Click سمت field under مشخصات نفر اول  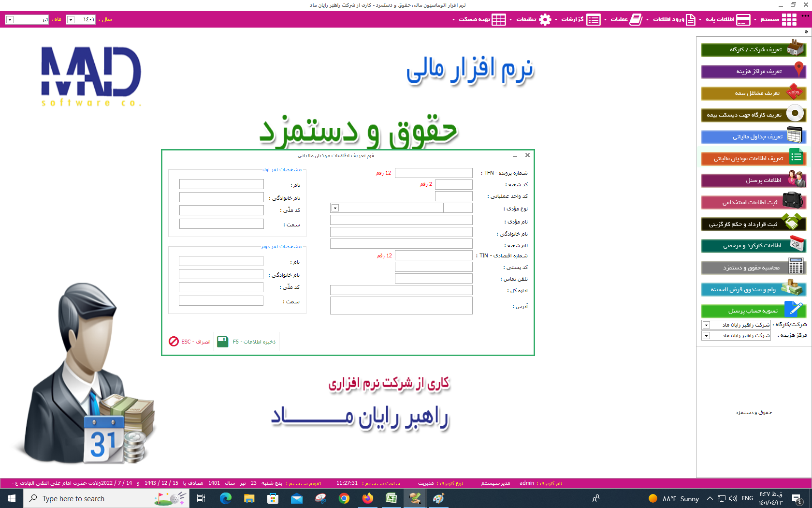pos(221,224)
